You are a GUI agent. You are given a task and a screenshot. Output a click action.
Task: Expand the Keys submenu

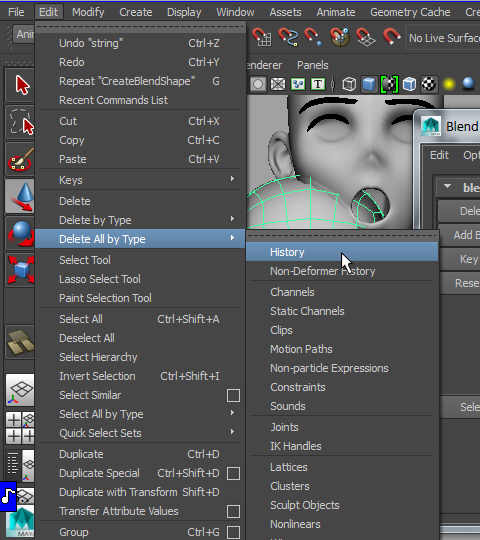[140, 180]
